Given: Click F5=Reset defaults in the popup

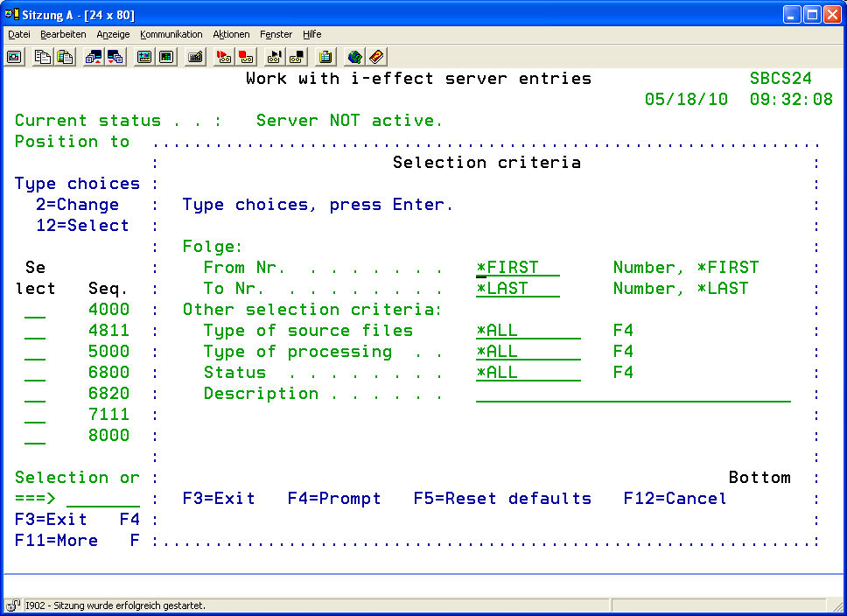Looking at the screenshot, I should [x=502, y=499].
